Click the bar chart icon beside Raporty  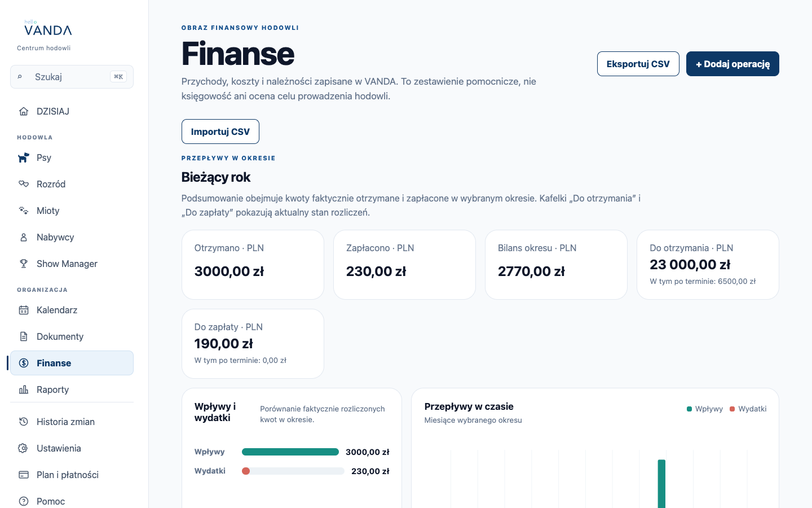point(24,389)
